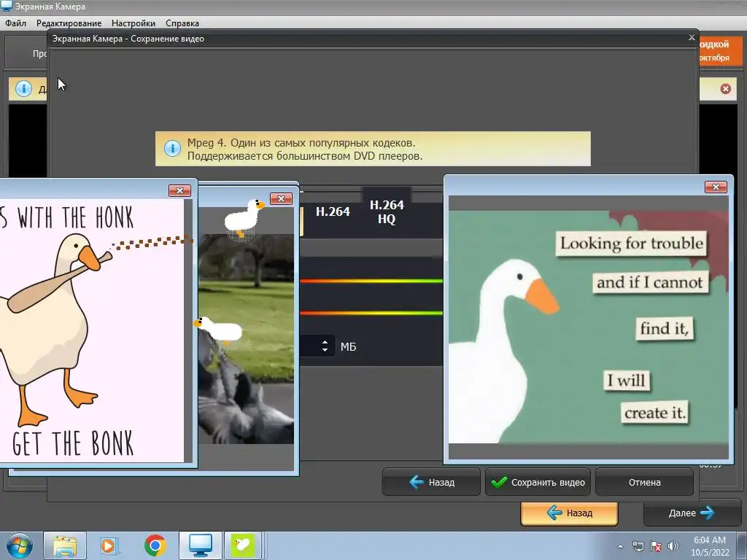Select the H.264 HQ codec tab
The width and height of the screenshot is (747, 560).
coord(387,211)
